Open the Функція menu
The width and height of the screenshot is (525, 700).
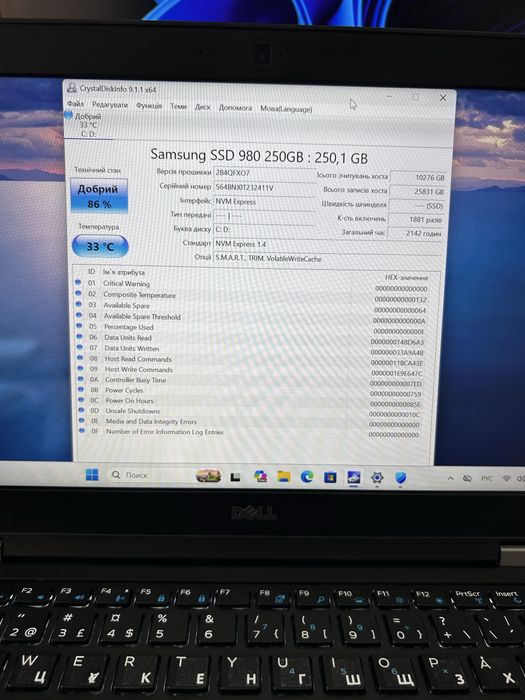pyautogui.click(x=149, y=106)
